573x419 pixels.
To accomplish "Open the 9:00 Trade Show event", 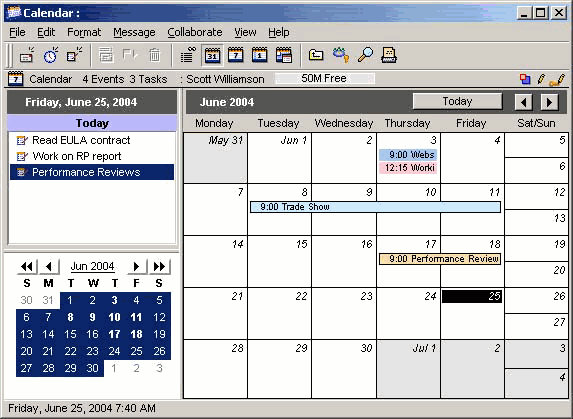I will tap(375, 207).
